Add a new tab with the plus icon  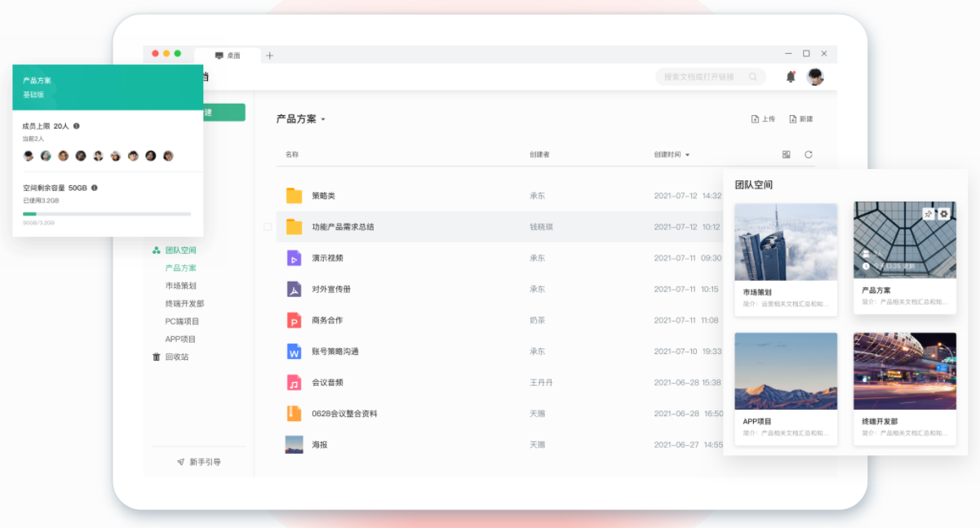coord(270,55)
